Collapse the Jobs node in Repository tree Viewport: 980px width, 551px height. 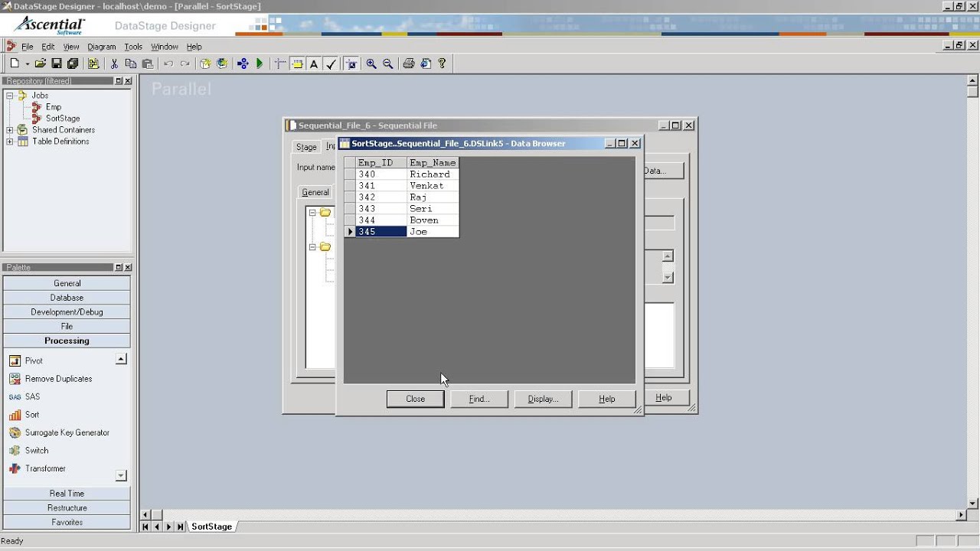[x=10, y=96]
